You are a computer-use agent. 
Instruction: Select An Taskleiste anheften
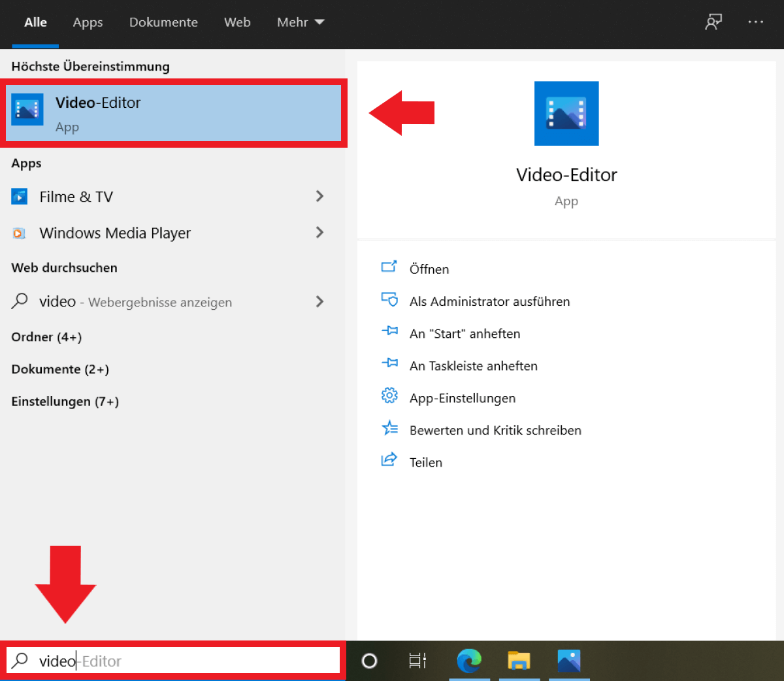pos(473,365)
